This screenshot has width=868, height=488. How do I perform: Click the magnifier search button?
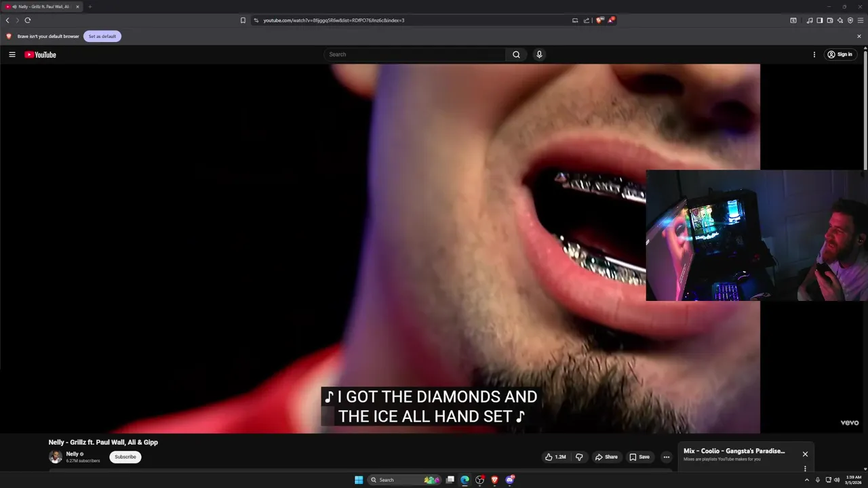[516, 54]
